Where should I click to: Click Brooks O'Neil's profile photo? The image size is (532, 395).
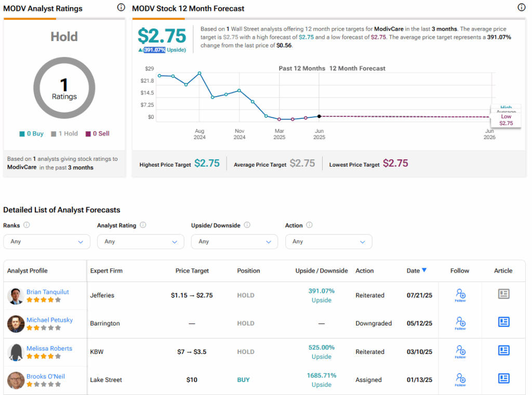point(16,380)
